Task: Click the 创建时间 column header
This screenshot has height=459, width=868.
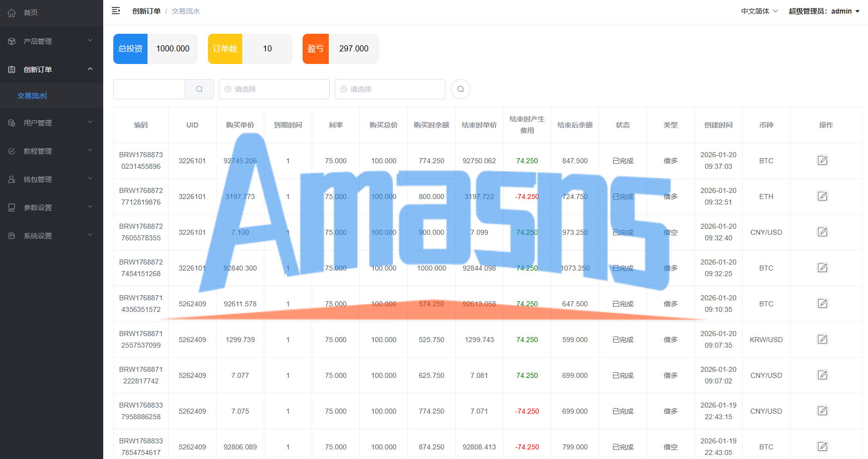Action: [x=718, y=125]
